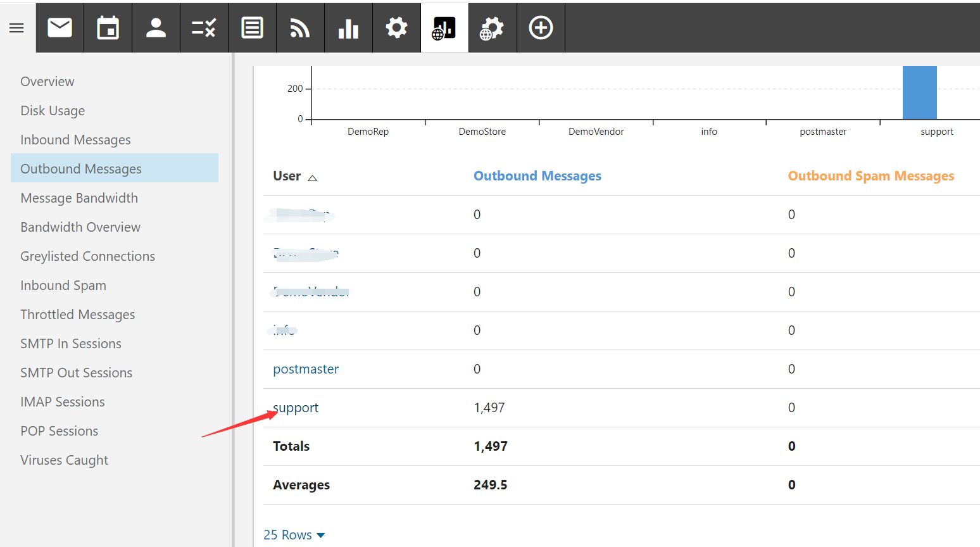Open the Email section envelope icon
The width and height of the screenshot is (980, 547).
(60, 27)
